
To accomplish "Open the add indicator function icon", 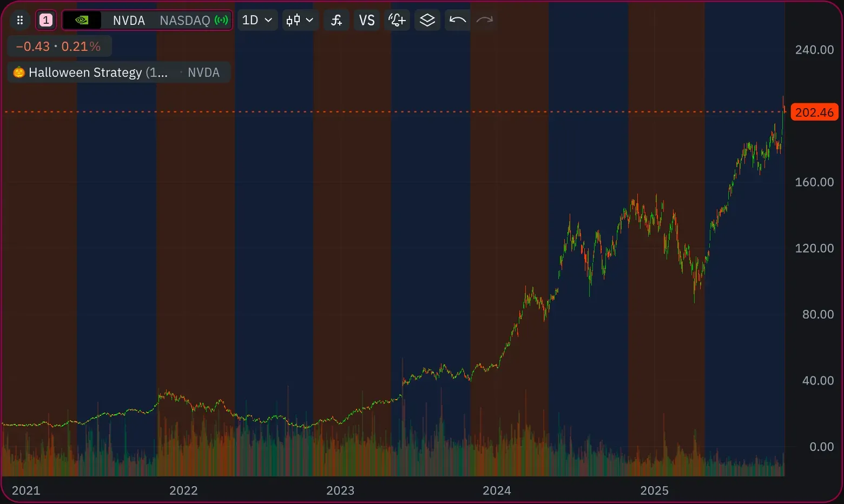I will [x=337, y=21].
